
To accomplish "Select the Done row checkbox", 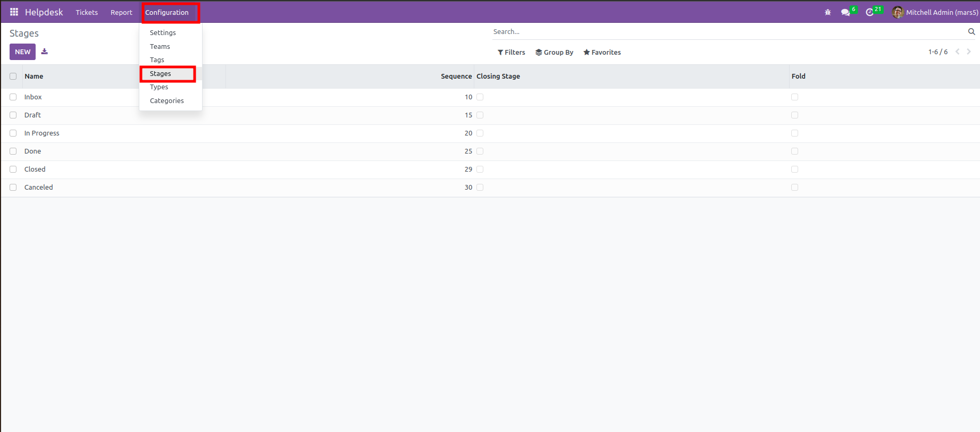I will 13,151.
